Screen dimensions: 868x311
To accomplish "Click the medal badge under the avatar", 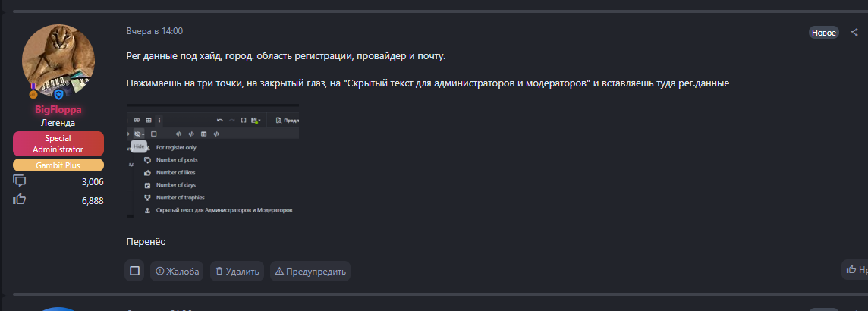I will point(33,94).
